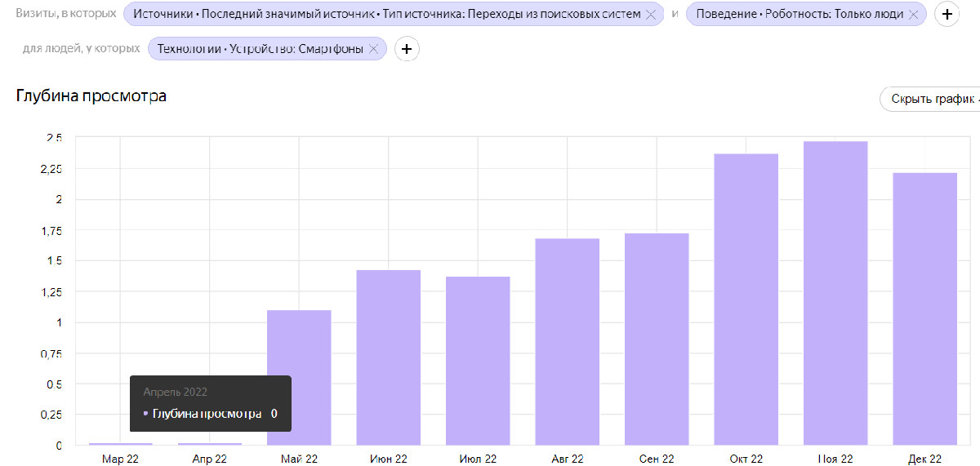Click the 'Апр 22' axis label
The width and height of the screenshot is (980, 466).
(210, 459)
